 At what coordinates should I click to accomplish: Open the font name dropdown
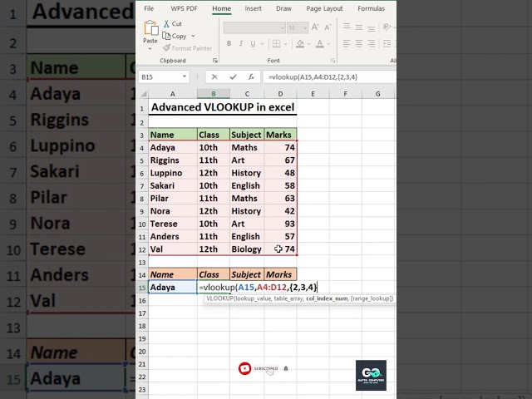[x=283, y=27]
